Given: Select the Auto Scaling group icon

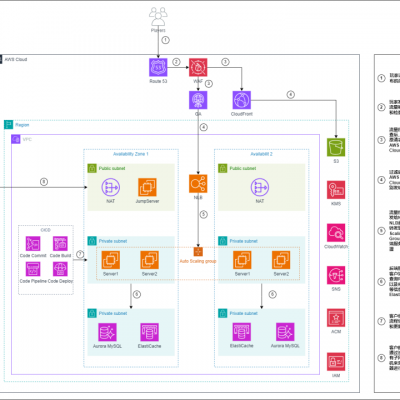Looking at the screenshot, I should point(198,252).
